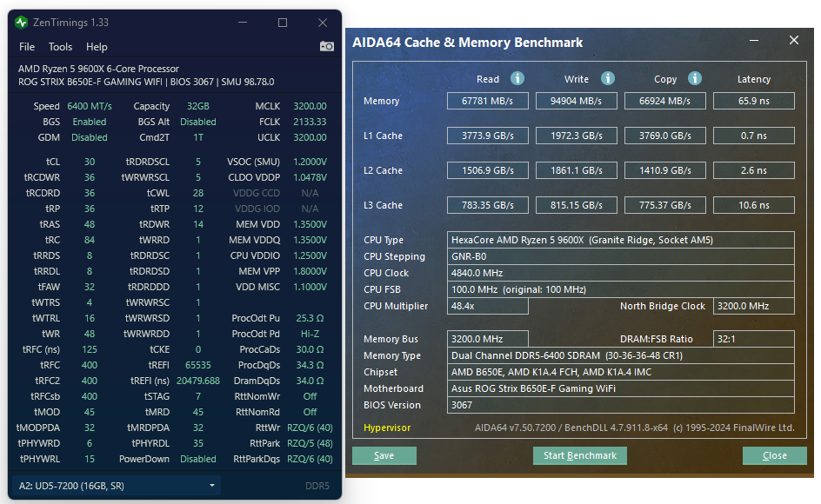Screen dimensions: 821x504
Task: Open the Tools menu in ZenTimings
Action: coord(60,47)
